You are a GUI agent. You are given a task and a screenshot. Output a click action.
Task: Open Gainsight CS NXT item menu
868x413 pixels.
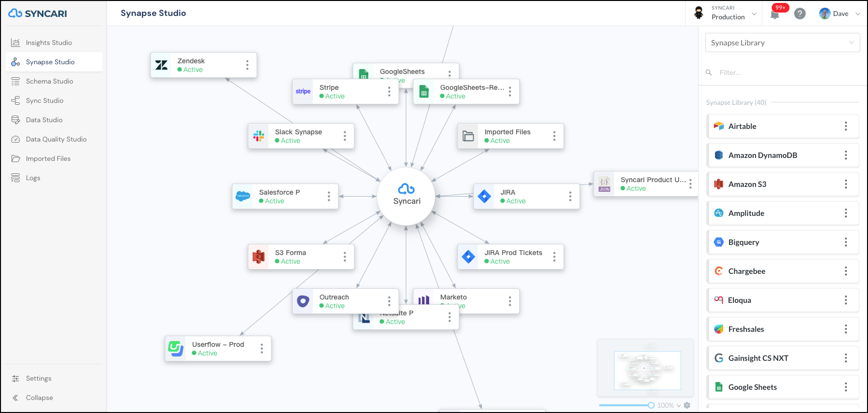(x=846, y=358)
